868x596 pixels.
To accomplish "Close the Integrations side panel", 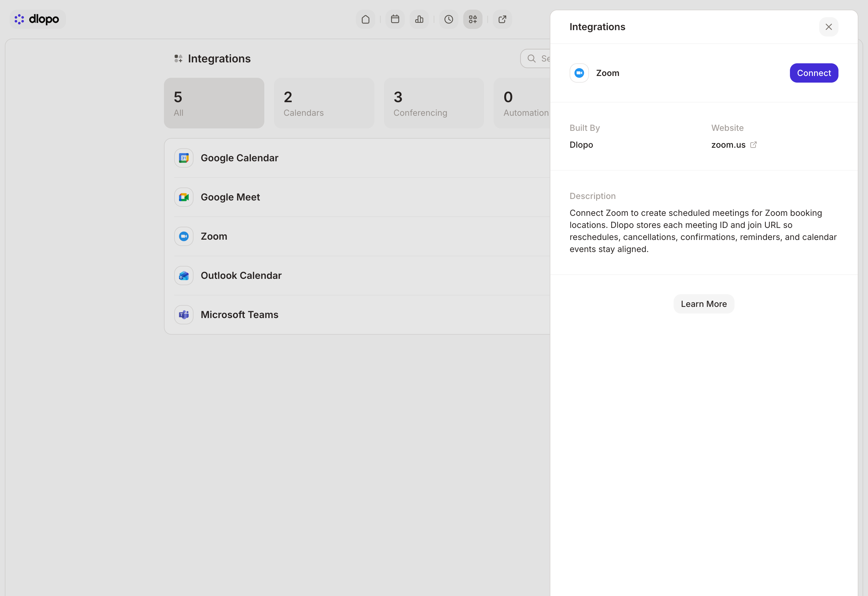I will click(829, 27).
